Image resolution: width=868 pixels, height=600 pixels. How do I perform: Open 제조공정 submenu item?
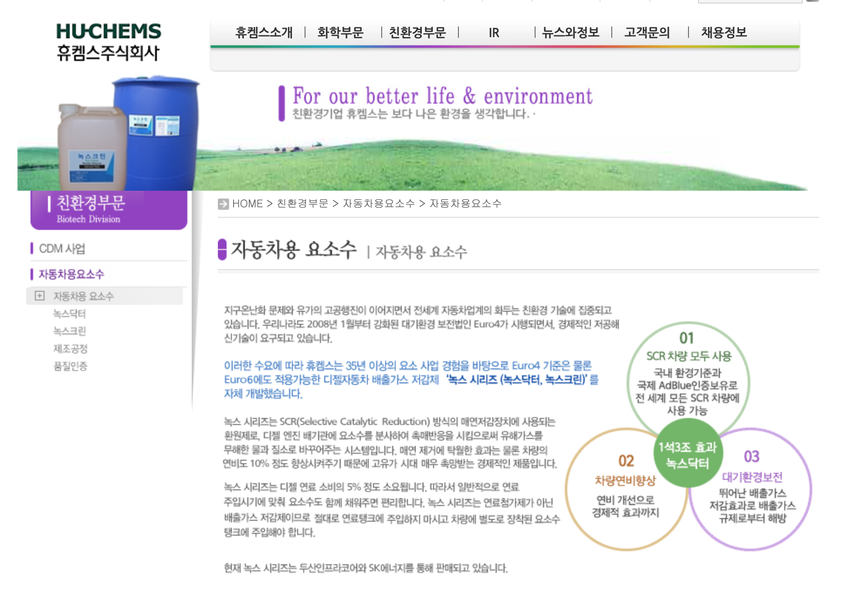pos(70,348)
